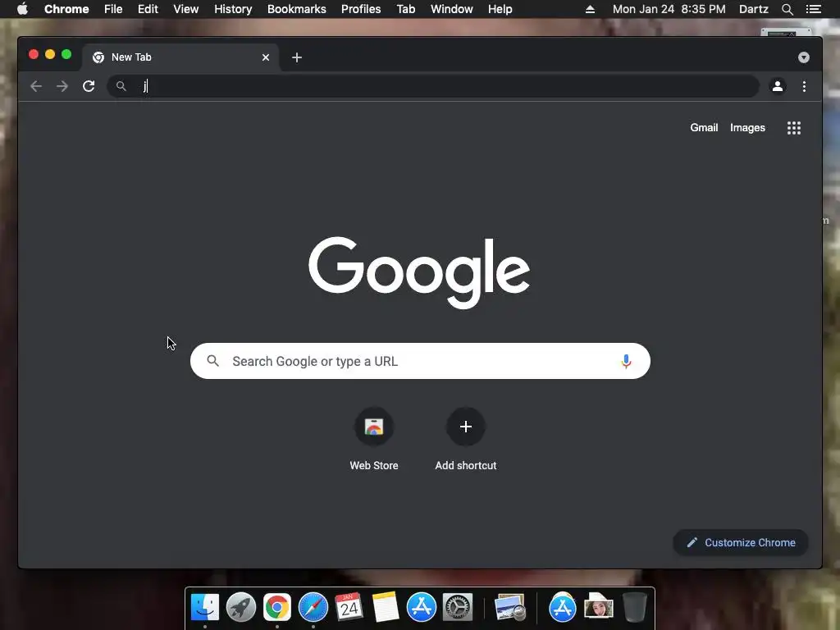Reload the page with the refresh icon
The image size is (840, 630).
pos(89,86)
